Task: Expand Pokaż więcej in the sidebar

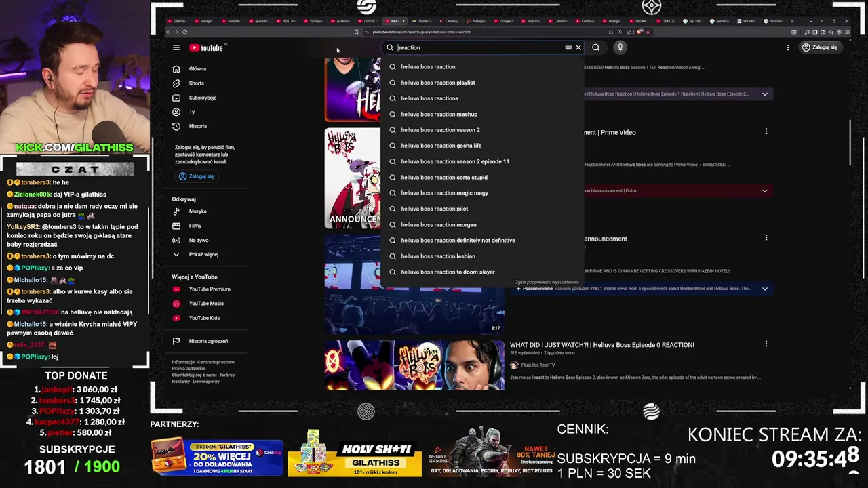Action: pos(203,254)
